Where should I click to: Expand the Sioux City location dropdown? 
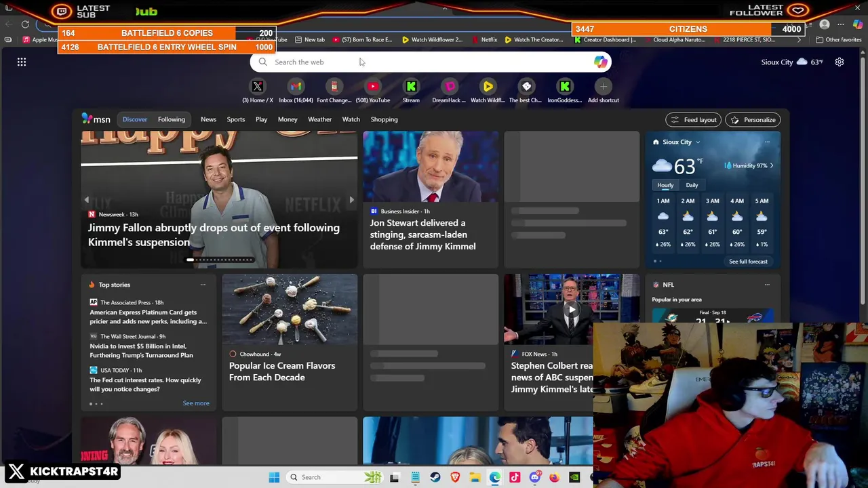click(698, 142)
